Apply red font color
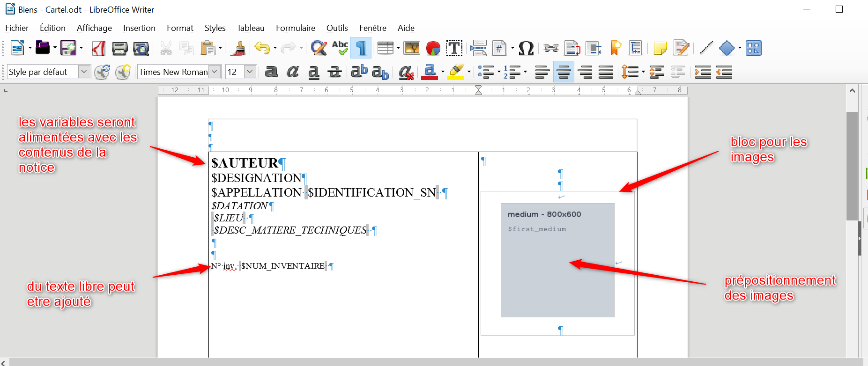The width and height of the screenshot is (868, 366). (430, 72)
